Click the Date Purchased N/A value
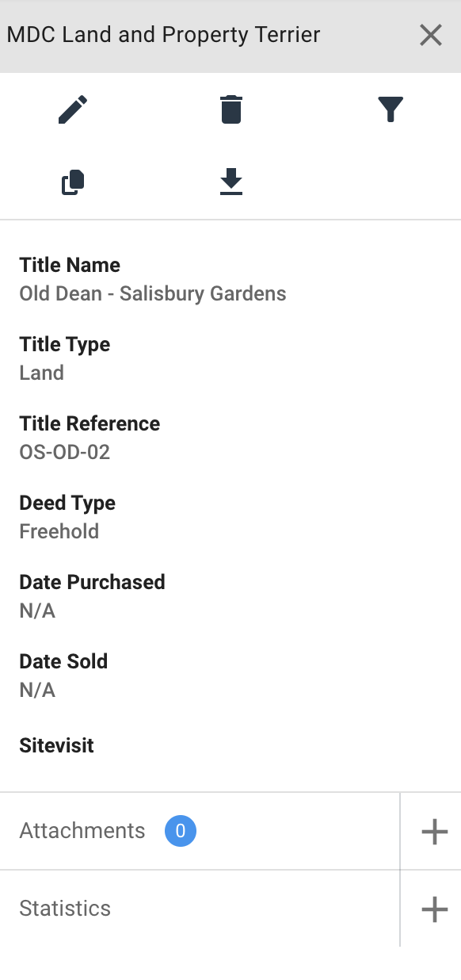This screenshot has height=980, width=461. pyautogui.click(x=37, y=611)
